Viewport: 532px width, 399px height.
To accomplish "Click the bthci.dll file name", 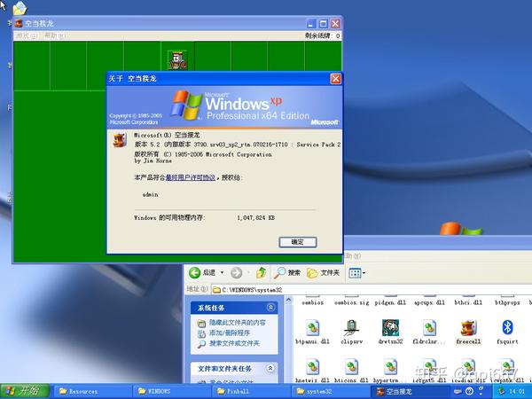I will [468, 302].
